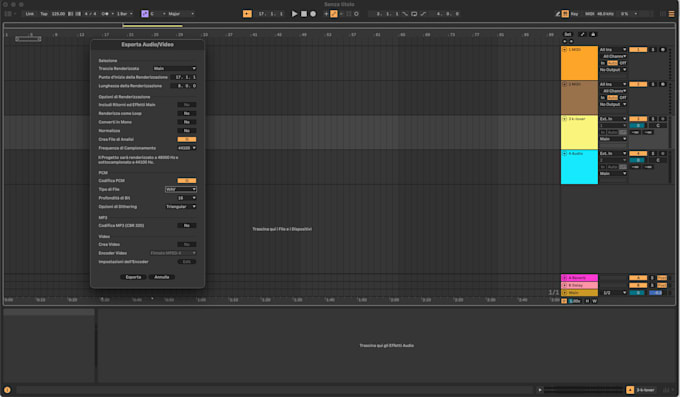Screen dimensions: 680x397
Task: Toggle Codifica PCM
Action: click(x=186, y=180)
